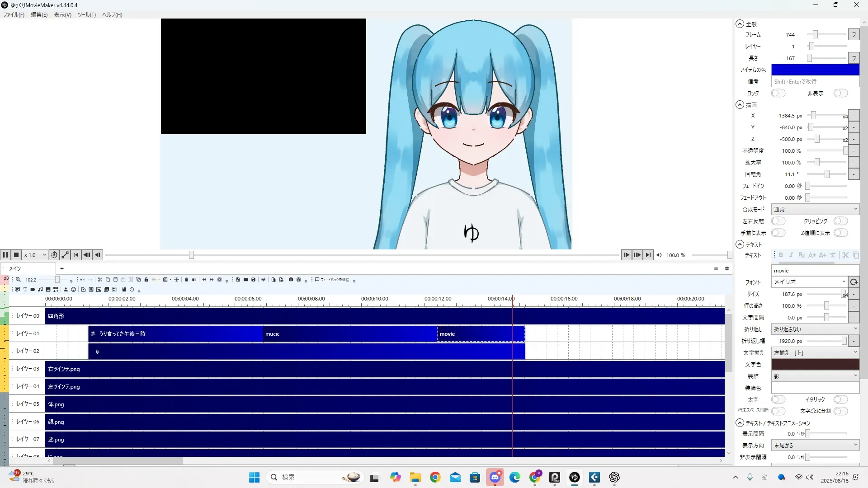Open the ツール(T) menu
The image size is (868, 488).
[x=86, y=15]
